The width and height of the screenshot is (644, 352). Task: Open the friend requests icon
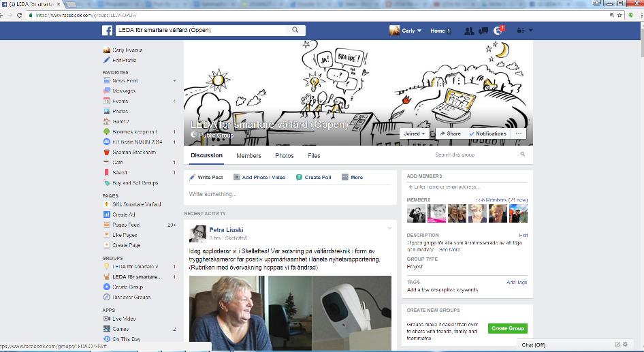[469, 31]
